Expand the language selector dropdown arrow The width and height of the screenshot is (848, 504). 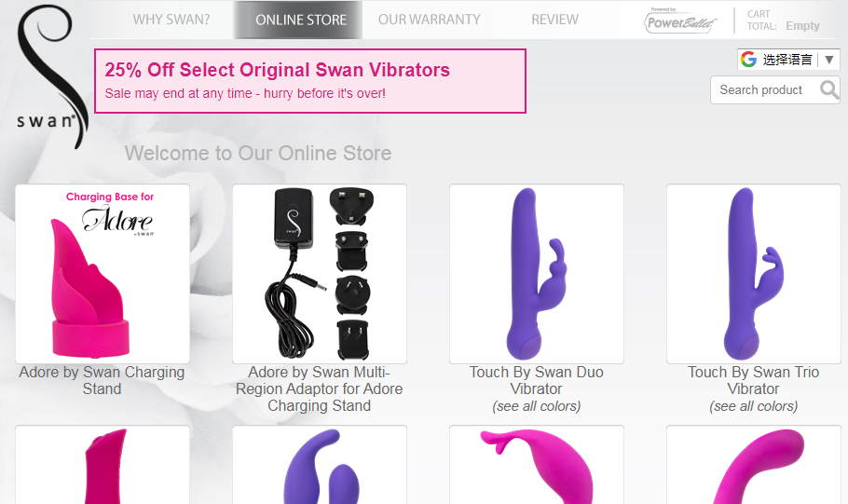pos(829,60)
